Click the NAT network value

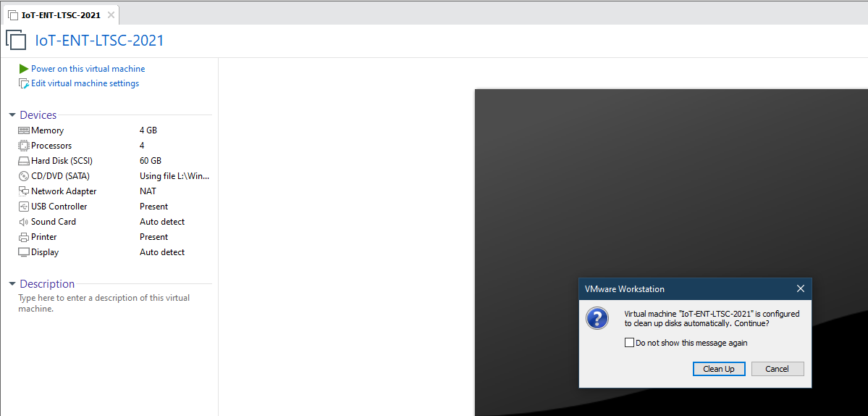pos(148,191)
